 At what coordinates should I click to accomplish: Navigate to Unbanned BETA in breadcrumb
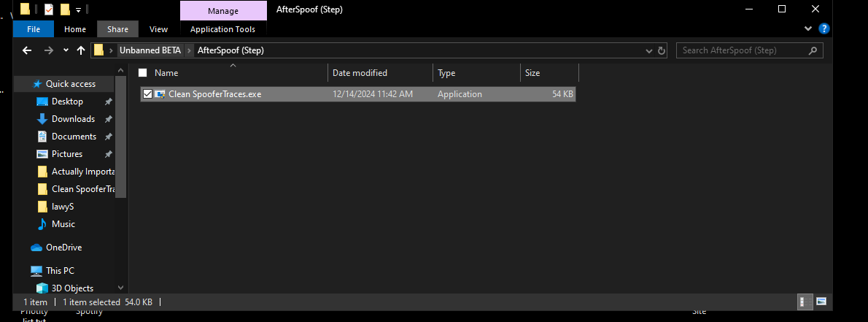coord(151,50)
